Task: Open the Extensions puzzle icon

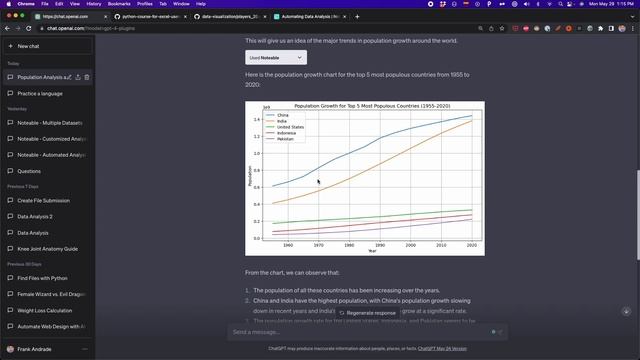Action: tap(600, 29)
